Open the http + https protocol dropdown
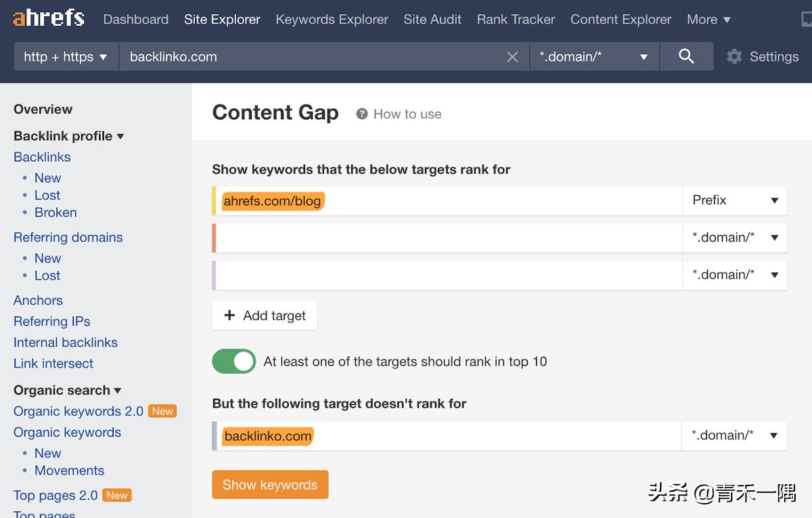 tap(66, 57)
